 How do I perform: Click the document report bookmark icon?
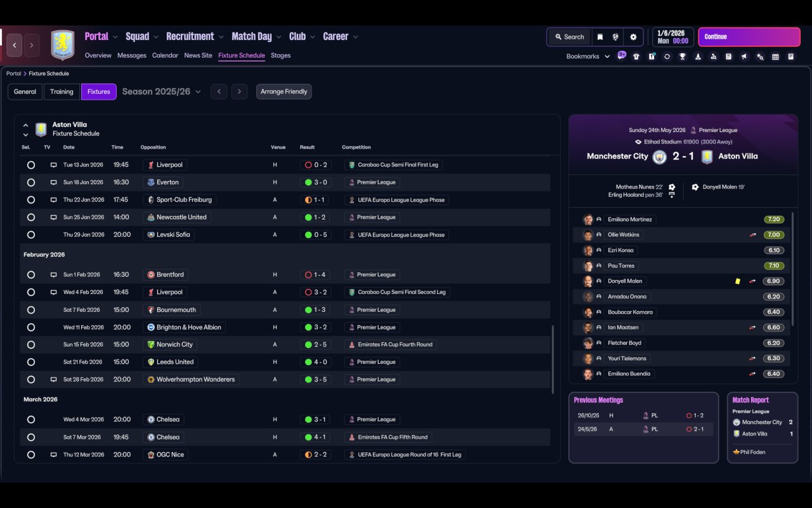[729, 57]
